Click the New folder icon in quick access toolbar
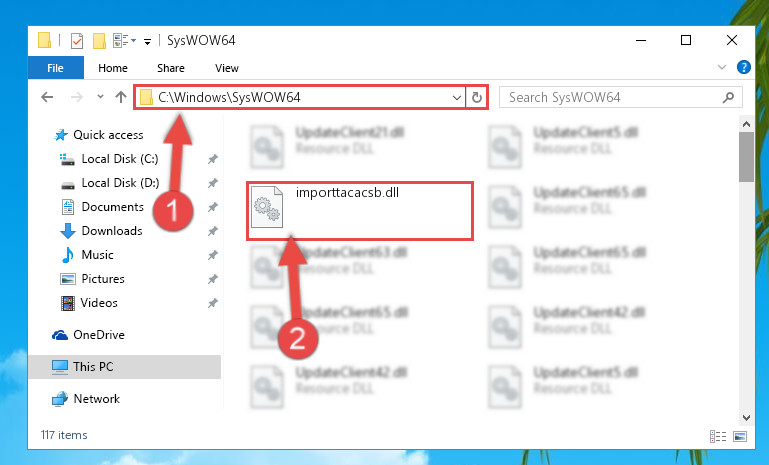The width and height of the screenshot is (769, 465). (x=100, y=41)
